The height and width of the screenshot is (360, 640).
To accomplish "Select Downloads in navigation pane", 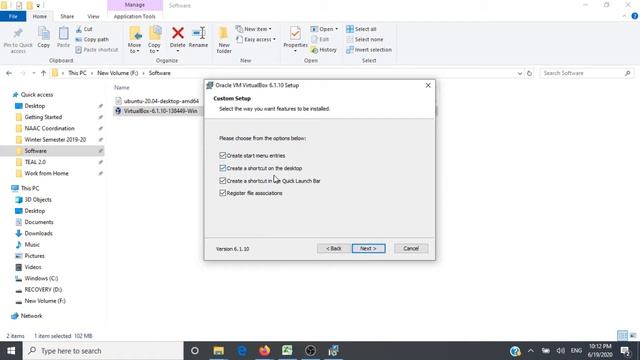I will coord(38,233).
